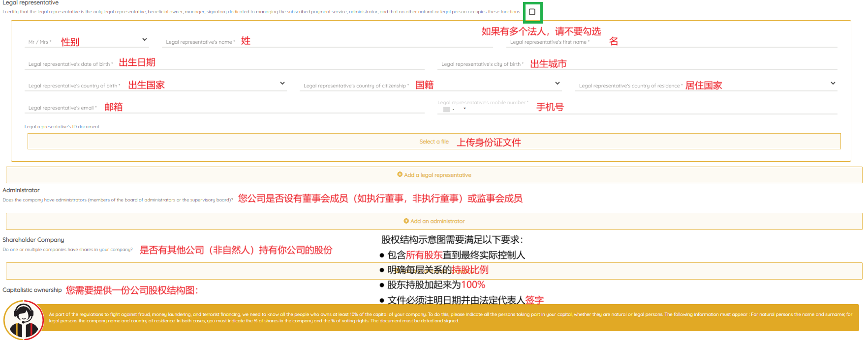The height and width of the screenshot is (341, 868).
Task: Focus the Legal representative's email field
Action: 271,108
